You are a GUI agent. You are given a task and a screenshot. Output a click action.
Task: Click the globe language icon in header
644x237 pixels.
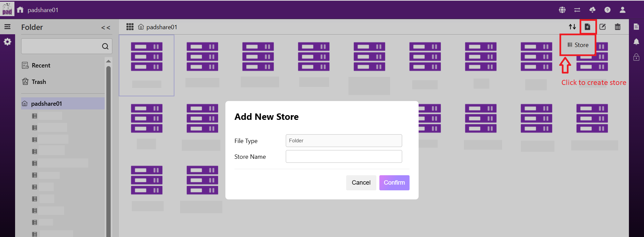click(x=562, y=10)
